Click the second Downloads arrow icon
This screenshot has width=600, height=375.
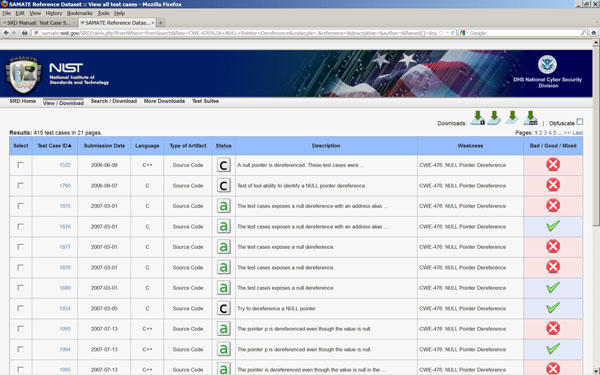(494, 118)
